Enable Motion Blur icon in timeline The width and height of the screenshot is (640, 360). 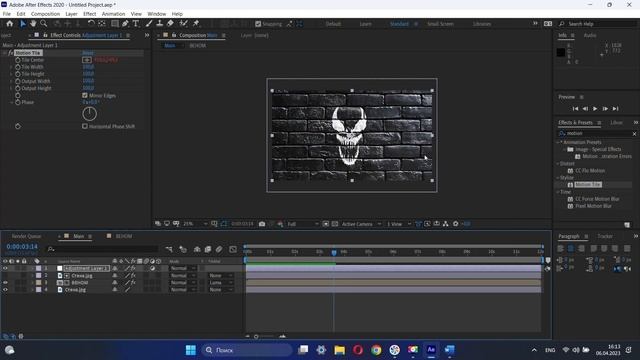(219, 249)
